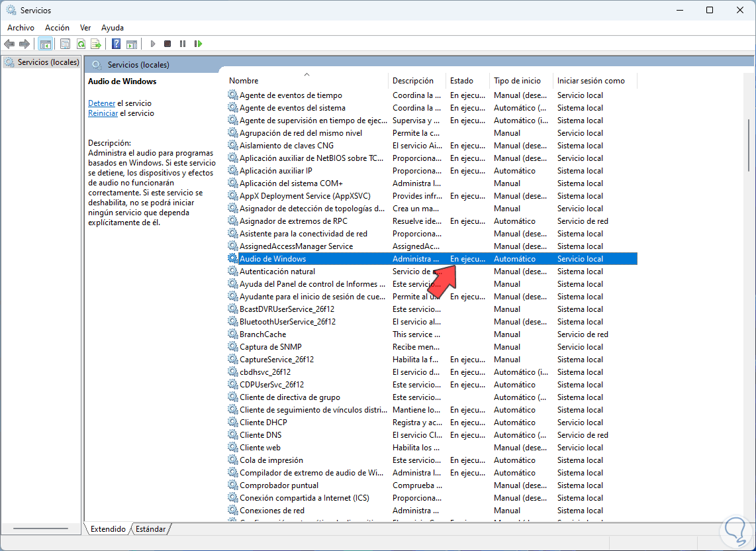This screenshot has width=756, height=551.
Task: Sort by the Estado column header
Action: click(x=467, y=81)
